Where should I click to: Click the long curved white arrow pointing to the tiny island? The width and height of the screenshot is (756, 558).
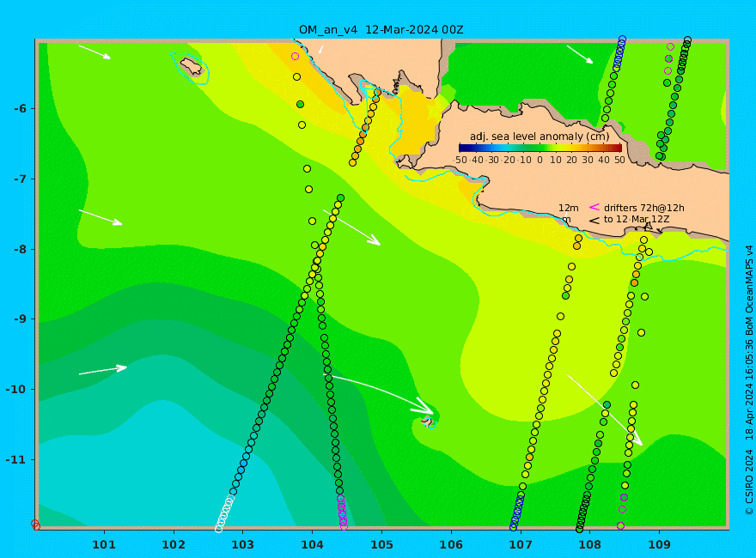379,393
